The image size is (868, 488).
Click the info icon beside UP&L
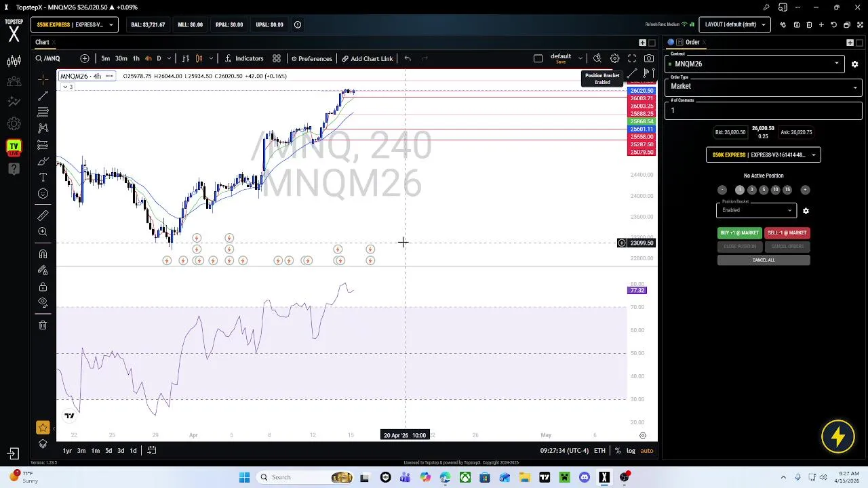[297, 24]
